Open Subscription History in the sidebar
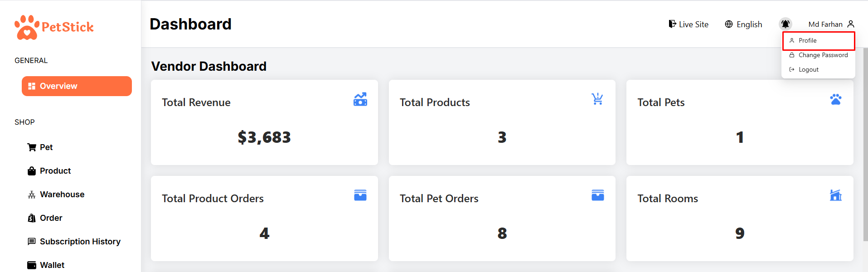Screen dimensions: 868x272 click(80, 242)
